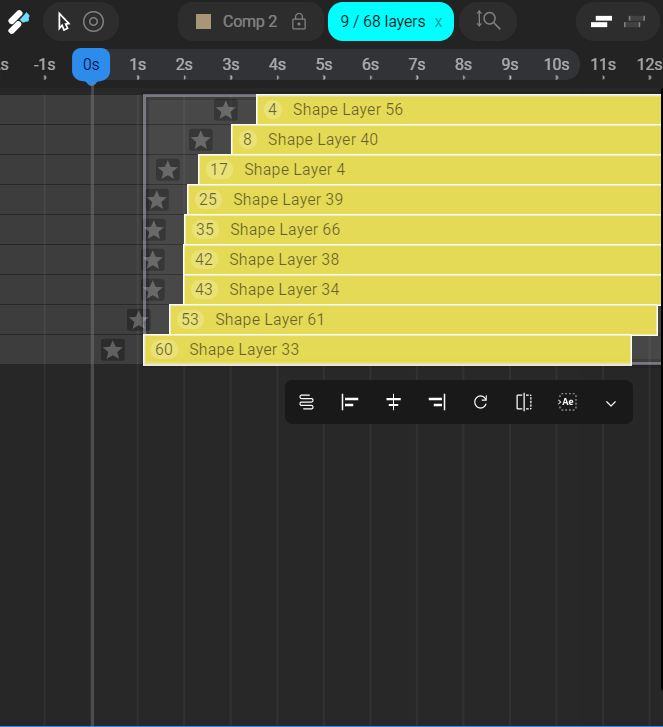Expand the floating toolbar chevron menu
663x727 pixels.
[x=611, y=403]
